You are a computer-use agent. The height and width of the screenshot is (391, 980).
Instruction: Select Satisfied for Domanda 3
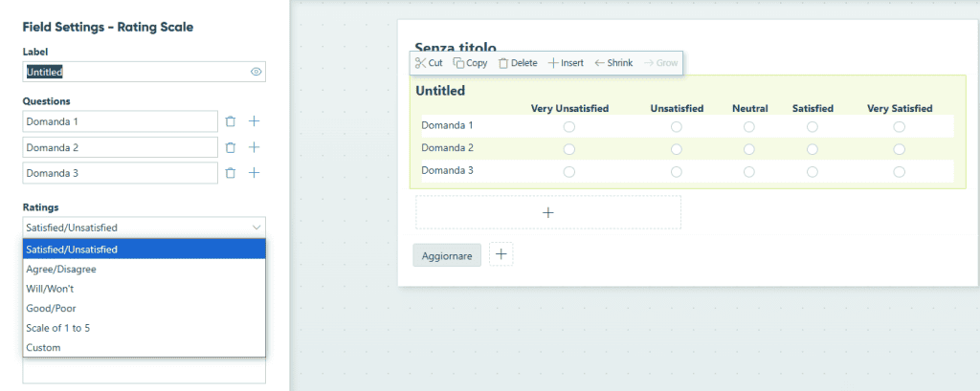click(x=813, y=172)
